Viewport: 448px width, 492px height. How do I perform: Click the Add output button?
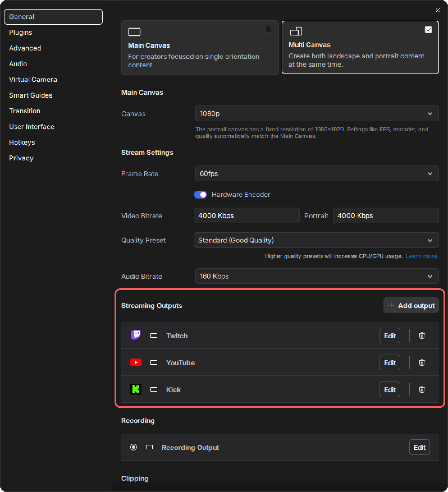click(x=411, y=305)
